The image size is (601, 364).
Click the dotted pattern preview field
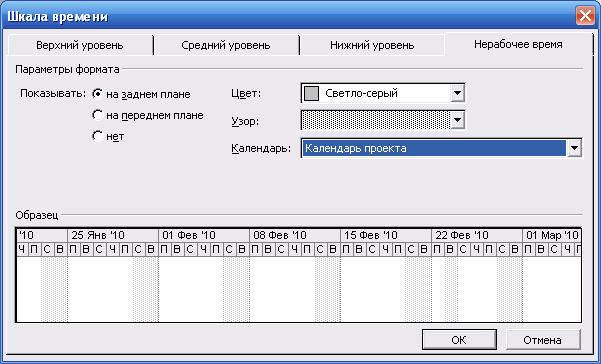tap(376, 121)
